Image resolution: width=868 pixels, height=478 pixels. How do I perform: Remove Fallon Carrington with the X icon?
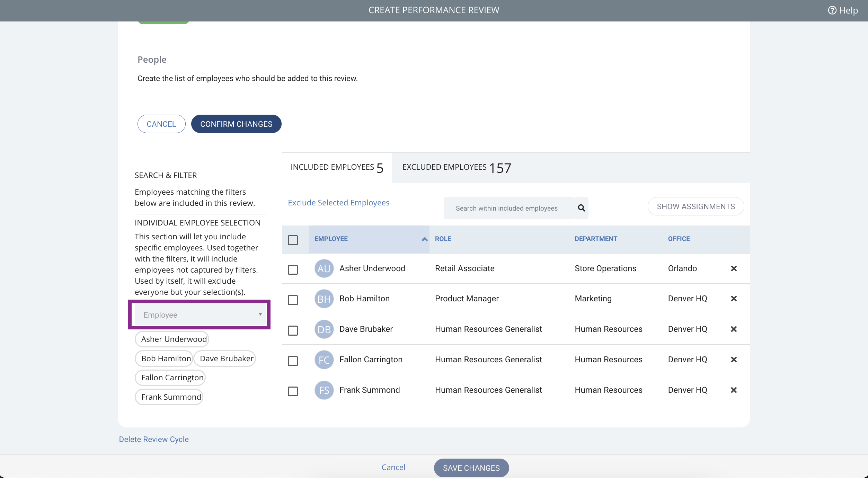(x=734, y=360)
